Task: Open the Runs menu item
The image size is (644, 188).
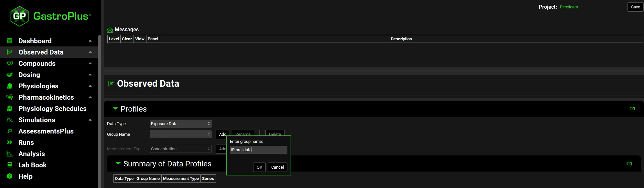Action: [26, 143]
